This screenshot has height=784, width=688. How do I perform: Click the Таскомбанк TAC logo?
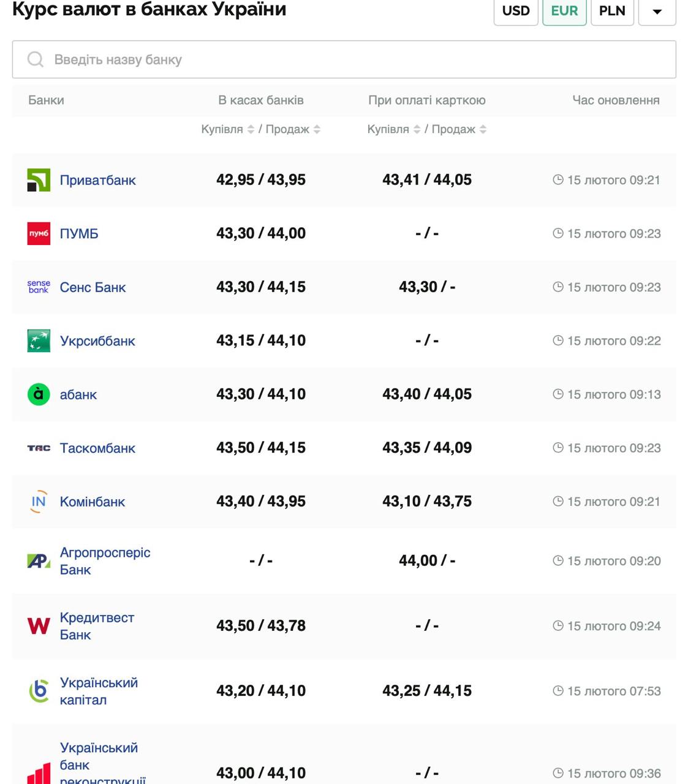39,448
